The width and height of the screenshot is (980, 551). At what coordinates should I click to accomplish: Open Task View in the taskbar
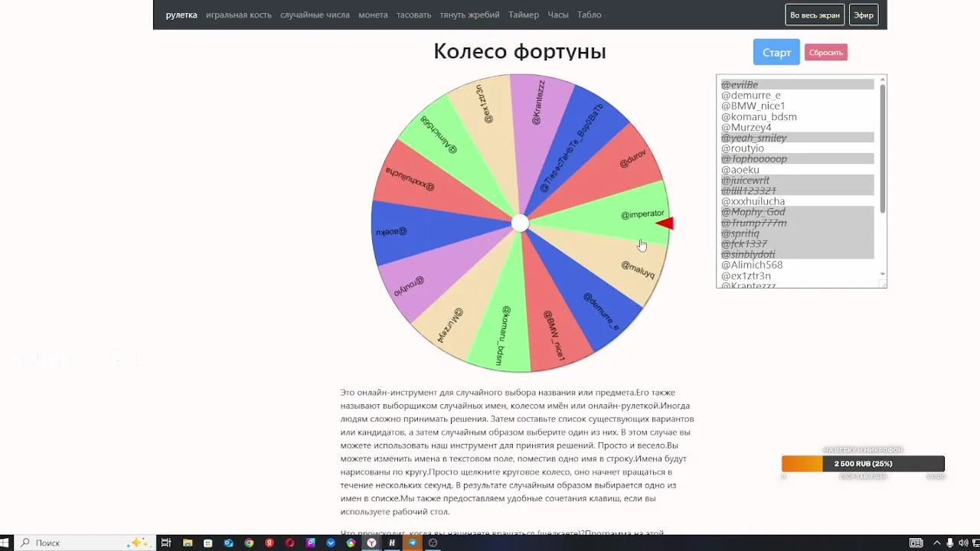pyautogui.click(x=165, y=543)
